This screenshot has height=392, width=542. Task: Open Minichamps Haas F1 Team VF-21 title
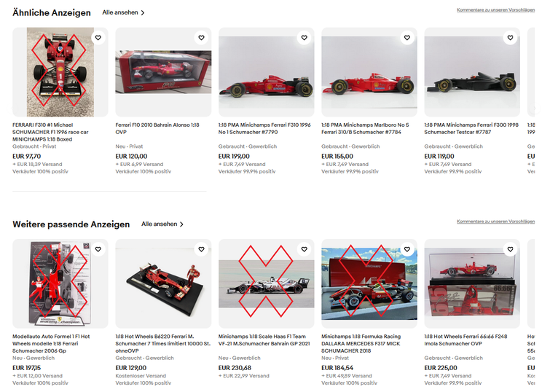tap(264, 340)
